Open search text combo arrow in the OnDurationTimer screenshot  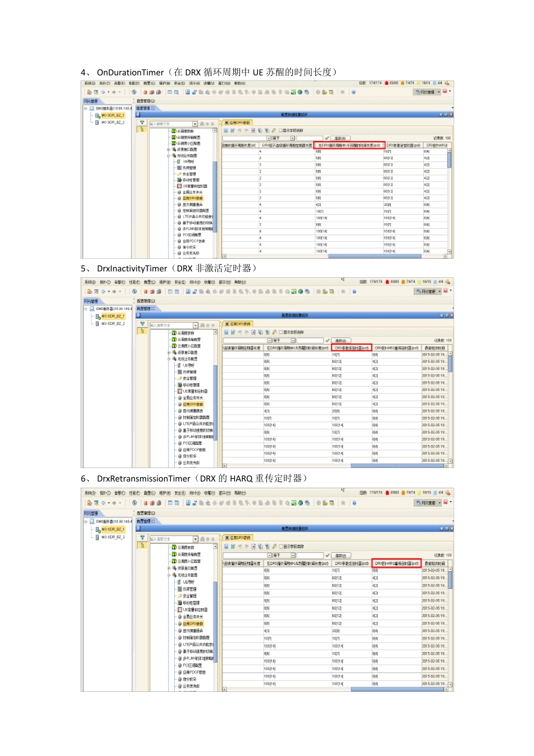tap(195, 124)
